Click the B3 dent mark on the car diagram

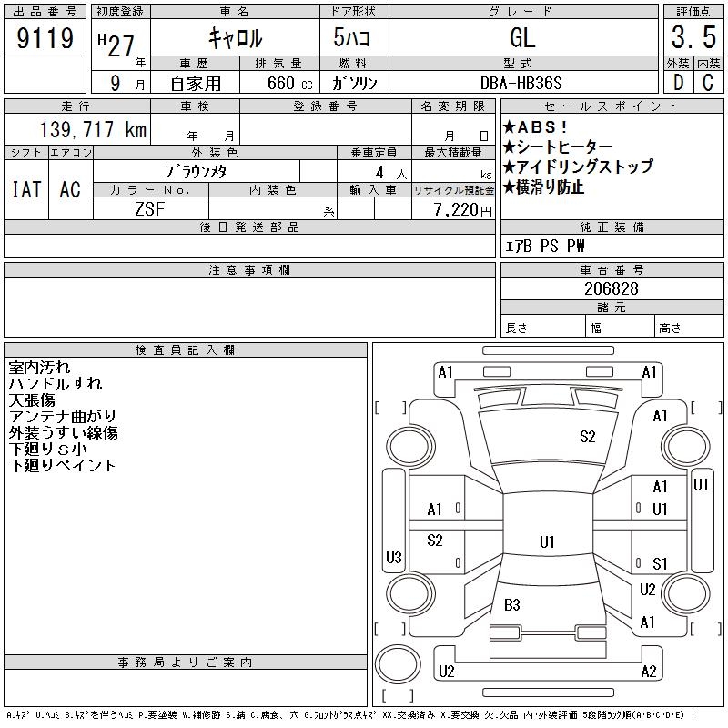(511, 604)
